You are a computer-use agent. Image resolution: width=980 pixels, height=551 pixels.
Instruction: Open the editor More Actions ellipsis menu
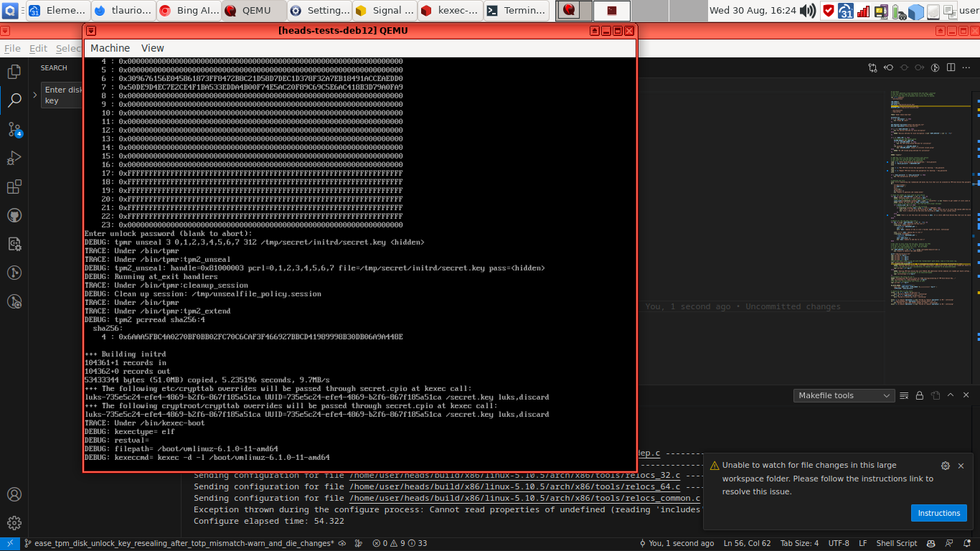point(966,67)
